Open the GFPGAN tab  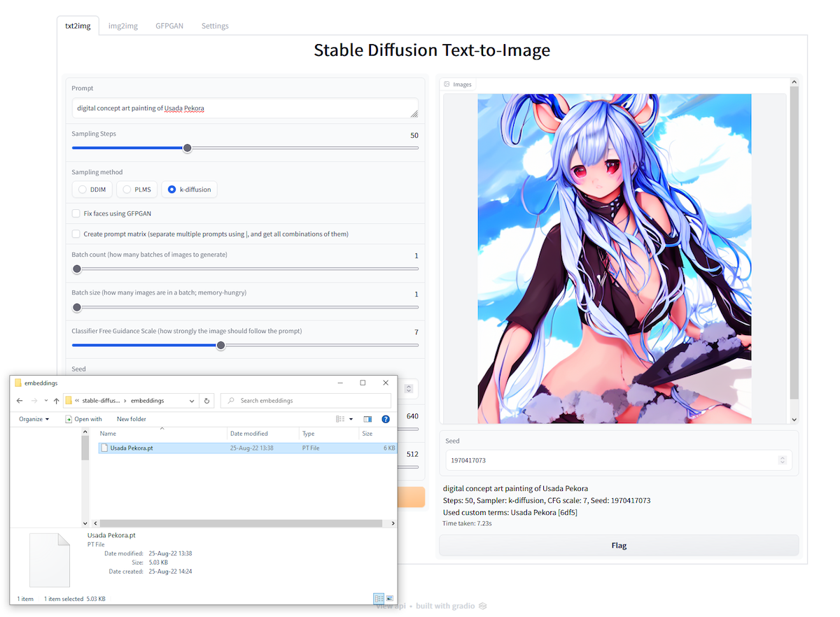tap(169, 25)
